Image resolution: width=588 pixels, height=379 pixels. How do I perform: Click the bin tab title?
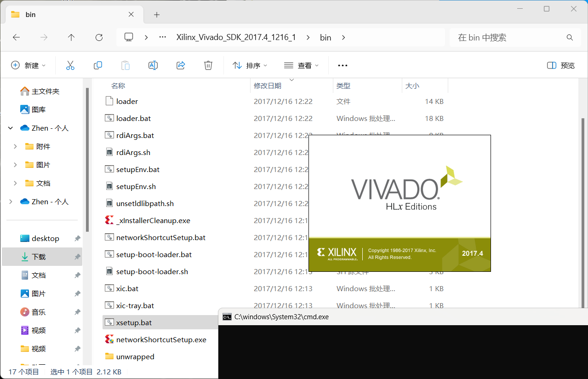tap(30, 15)
